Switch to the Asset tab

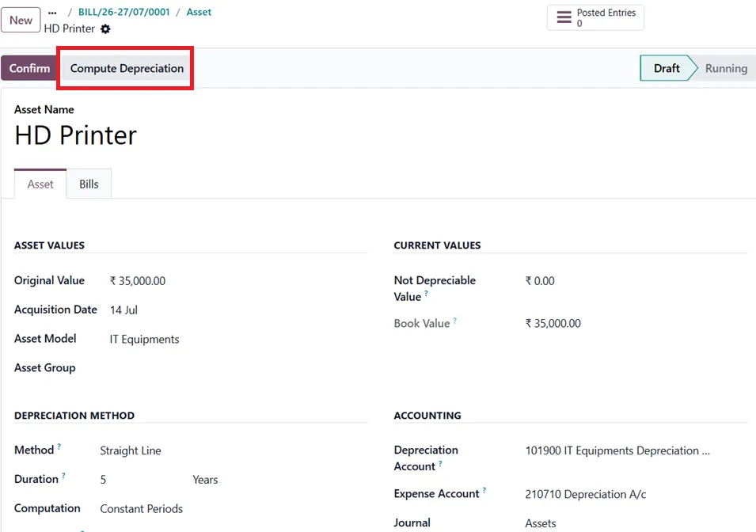coord(40,184)
